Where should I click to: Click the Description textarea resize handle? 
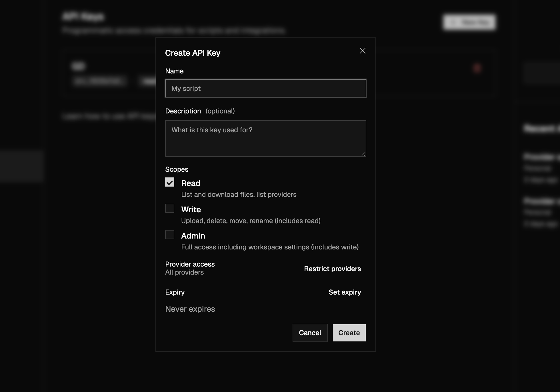[x=363, y=154]
